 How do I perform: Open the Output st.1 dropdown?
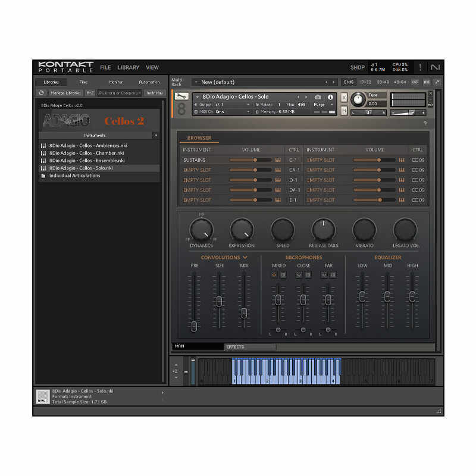223,105
